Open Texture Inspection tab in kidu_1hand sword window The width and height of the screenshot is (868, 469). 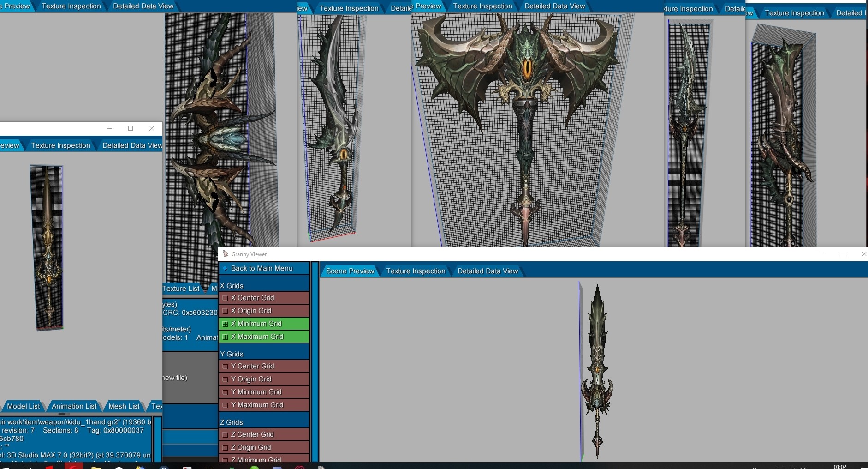pyautogui.click(x=60, y=145)
